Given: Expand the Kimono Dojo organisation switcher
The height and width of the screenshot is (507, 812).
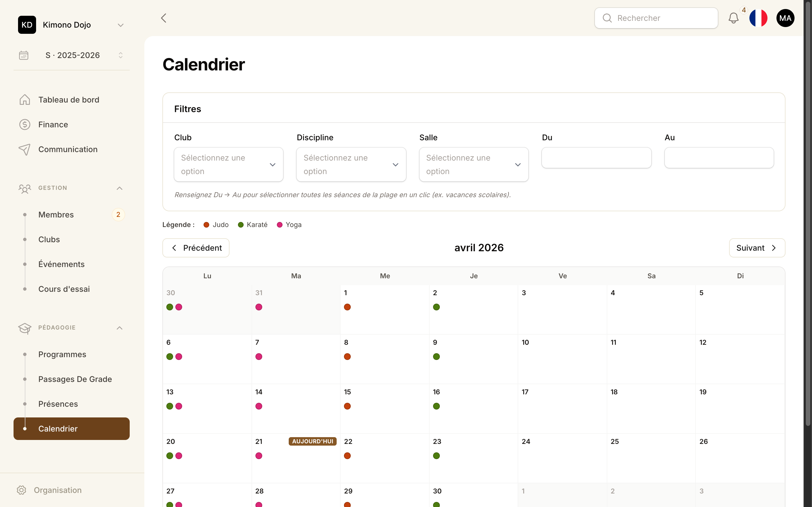Looking at the screenshot, I should pos(120,25).
